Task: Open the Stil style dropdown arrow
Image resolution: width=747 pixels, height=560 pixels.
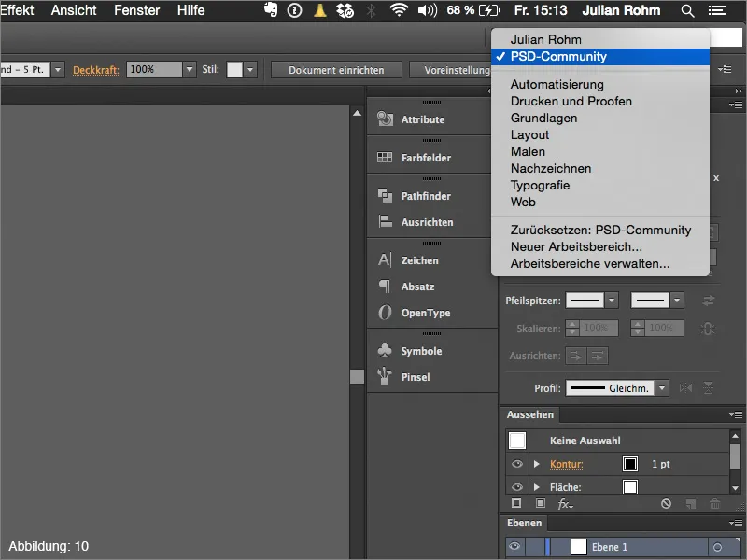Action: [250, 69]
